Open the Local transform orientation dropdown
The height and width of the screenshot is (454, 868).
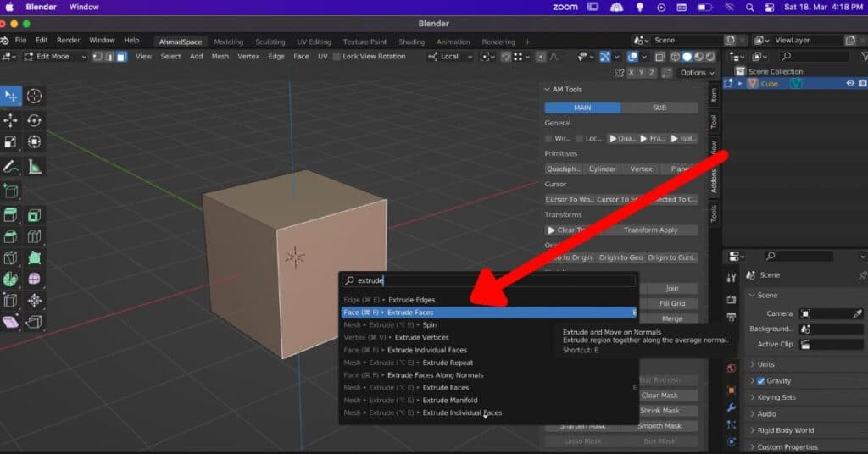coord(449,57)
